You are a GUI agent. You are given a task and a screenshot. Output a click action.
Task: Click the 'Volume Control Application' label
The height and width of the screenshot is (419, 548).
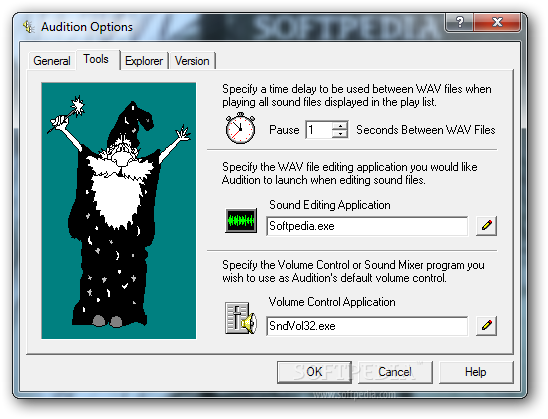click(x=332, y=302)
